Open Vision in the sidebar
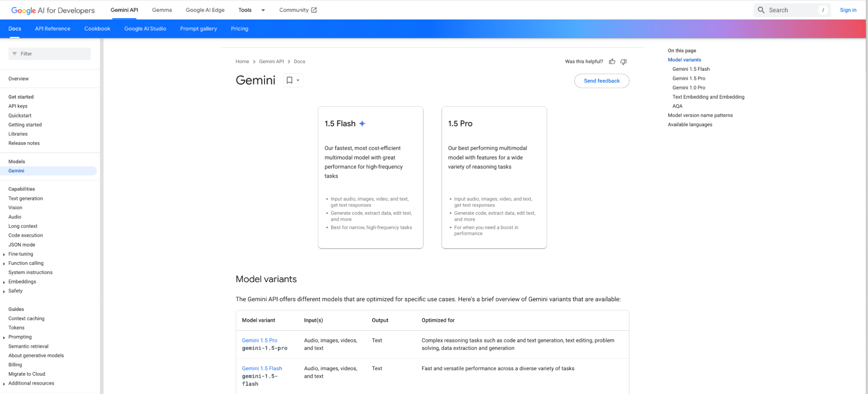This screenshot has width=868, height=394. click(15, 208)
